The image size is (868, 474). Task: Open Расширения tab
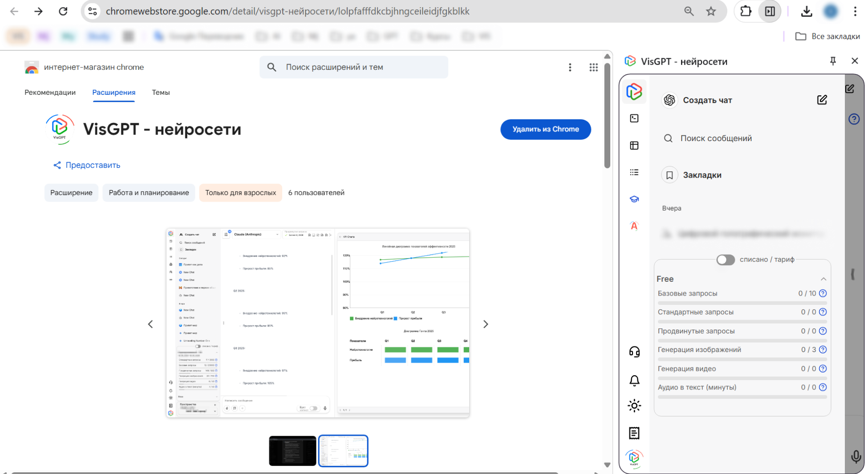(x=114, y=93)
